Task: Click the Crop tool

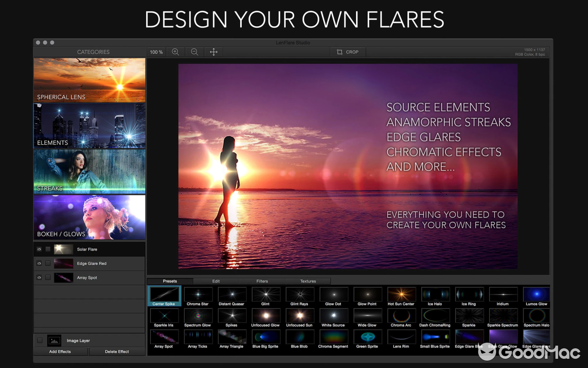Action: point(348,52)
